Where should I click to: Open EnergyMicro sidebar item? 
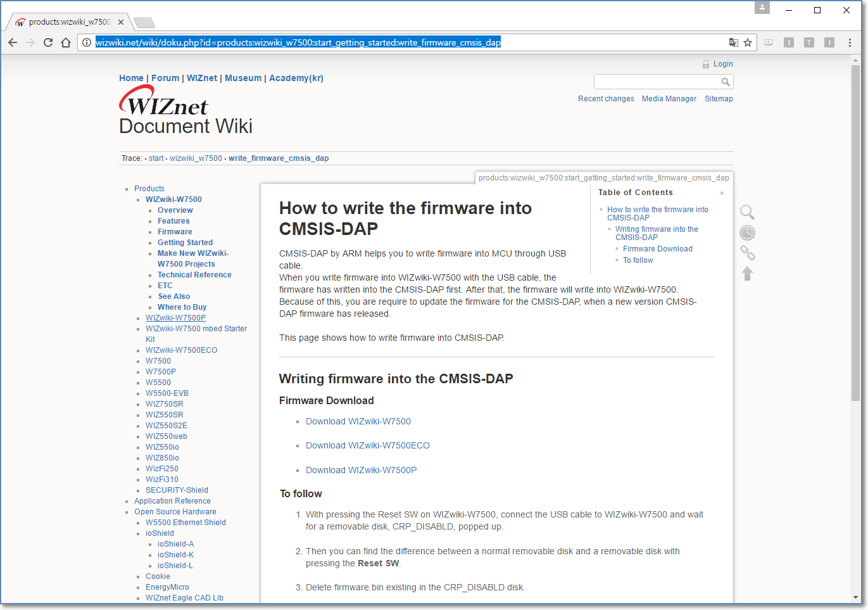click(x=167, y=587)
